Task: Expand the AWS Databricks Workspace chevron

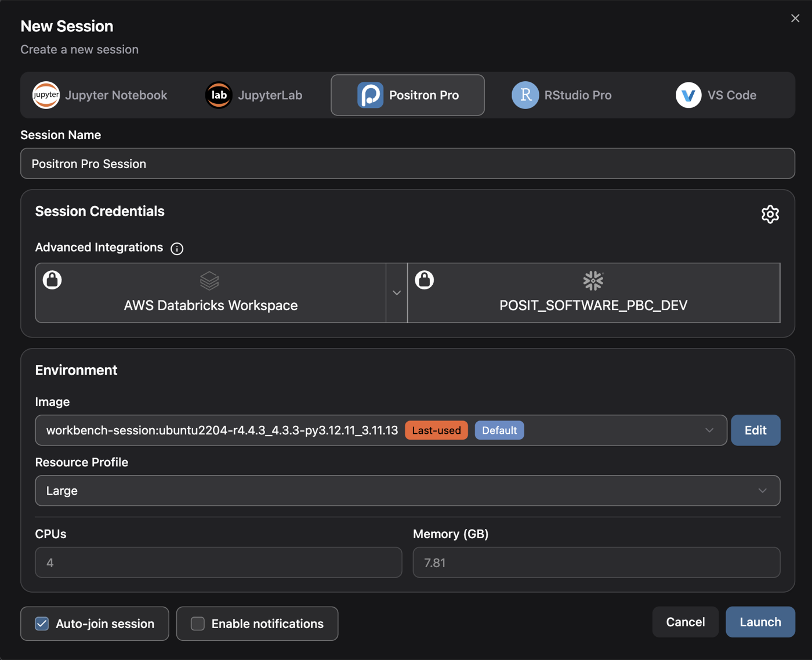Action: point(397,293)
